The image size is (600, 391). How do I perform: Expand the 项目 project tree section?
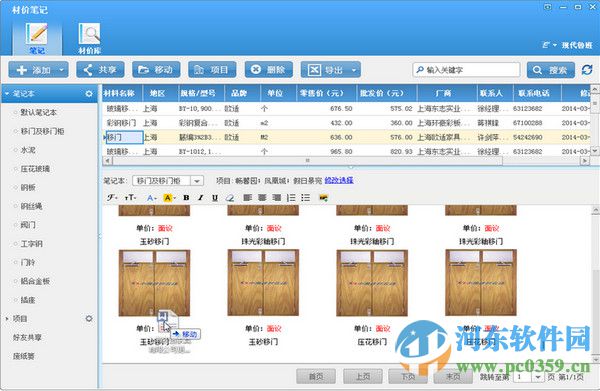coord(7,319)
